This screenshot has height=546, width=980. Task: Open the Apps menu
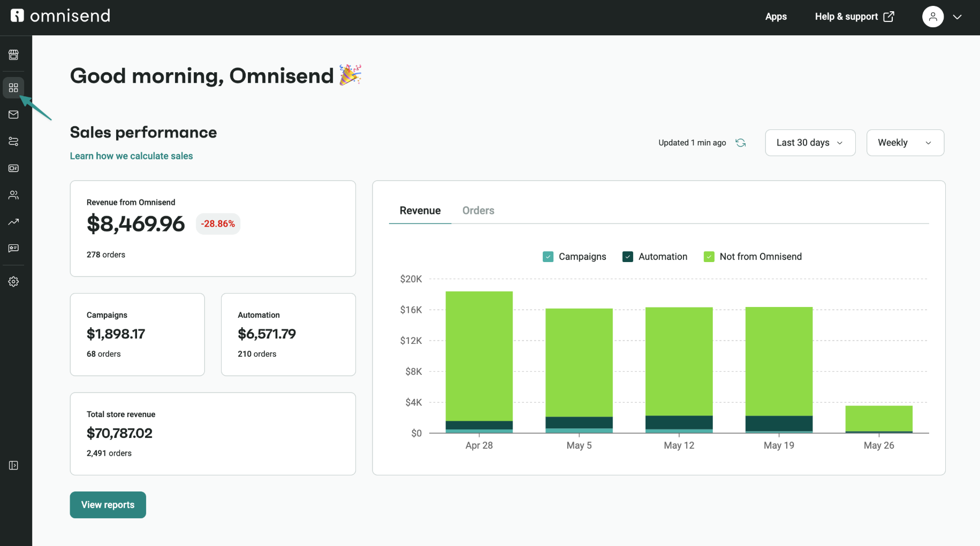tap(776, 17)
